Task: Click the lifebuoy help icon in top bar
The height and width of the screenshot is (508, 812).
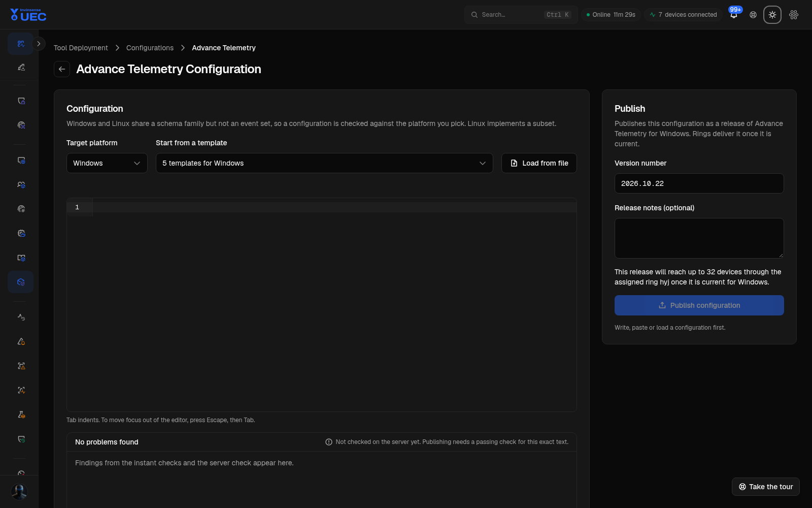Action: click(753, 15)
